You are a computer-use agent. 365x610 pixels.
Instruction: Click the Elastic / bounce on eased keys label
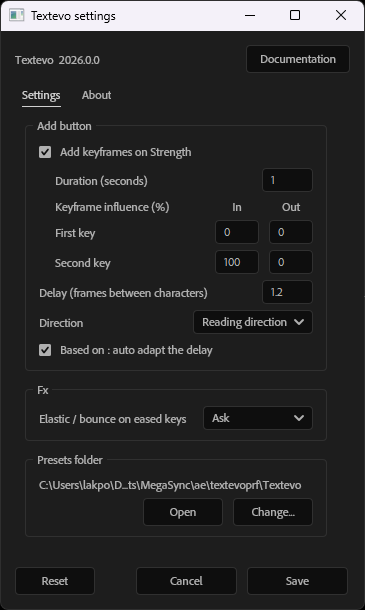tap(113, 419)
